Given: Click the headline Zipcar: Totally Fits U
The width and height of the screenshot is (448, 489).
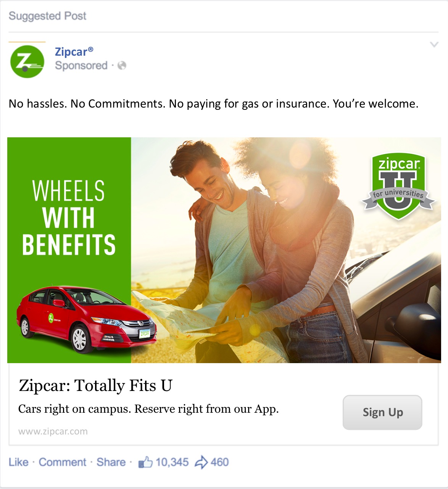Looking at the screenshot, I should click(x=96, y=386).
